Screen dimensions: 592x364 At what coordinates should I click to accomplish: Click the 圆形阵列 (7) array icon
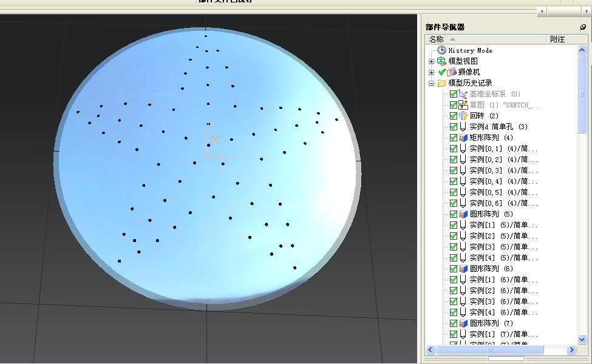point(463,323)
